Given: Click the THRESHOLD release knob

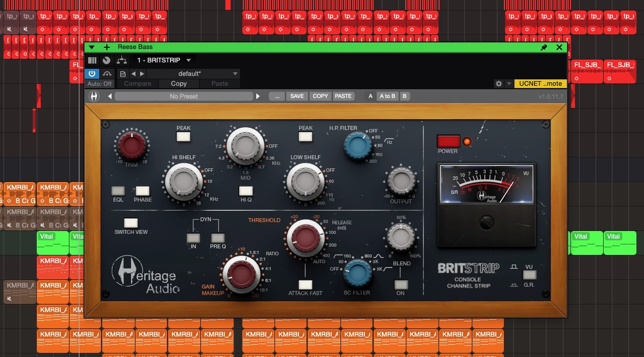Looking at the screenshot, I should point(305,239).
